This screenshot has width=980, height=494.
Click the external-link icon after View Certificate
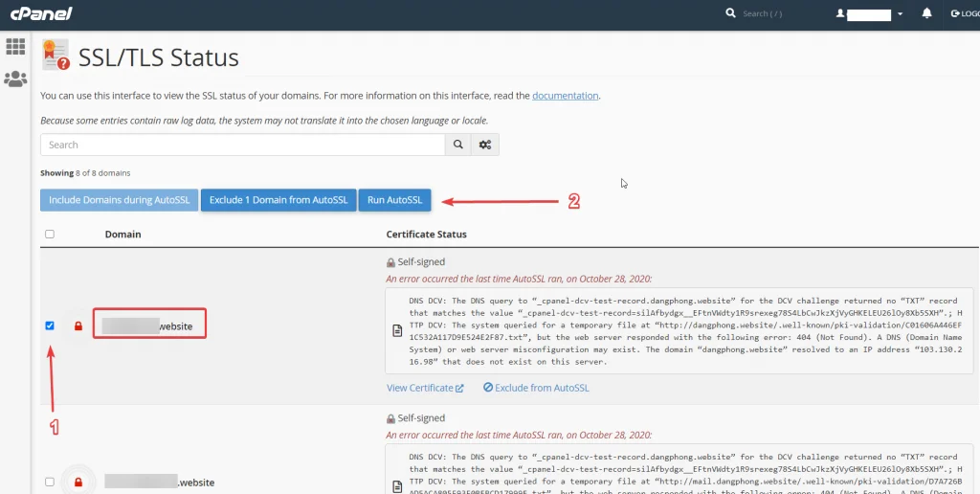coord(459,389)
